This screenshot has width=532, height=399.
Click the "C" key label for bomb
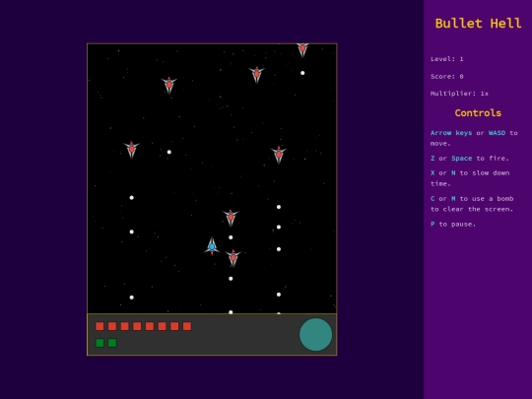pos(432,198)
